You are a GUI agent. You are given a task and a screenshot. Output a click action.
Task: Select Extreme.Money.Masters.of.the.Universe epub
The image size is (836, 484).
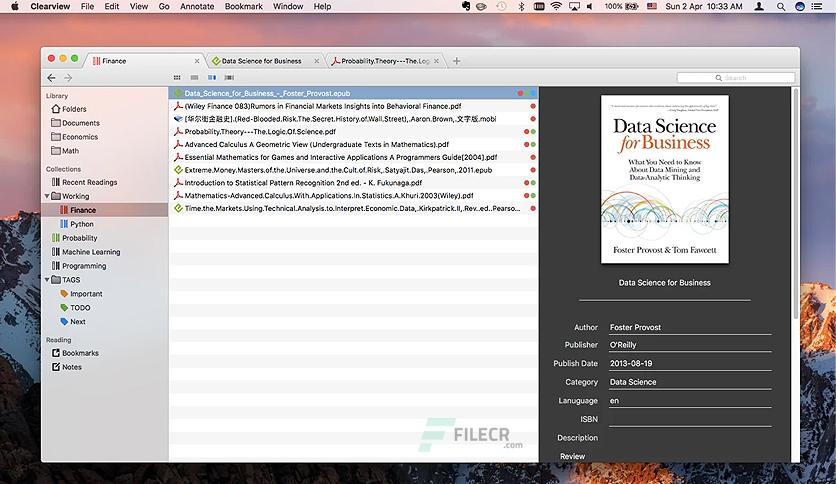[x=353, y=170]
